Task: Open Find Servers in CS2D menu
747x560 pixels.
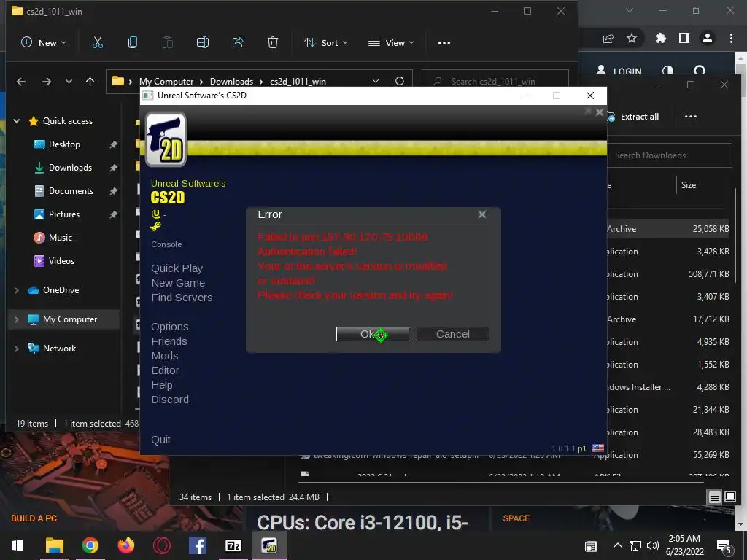Action: tap(182, 297)
